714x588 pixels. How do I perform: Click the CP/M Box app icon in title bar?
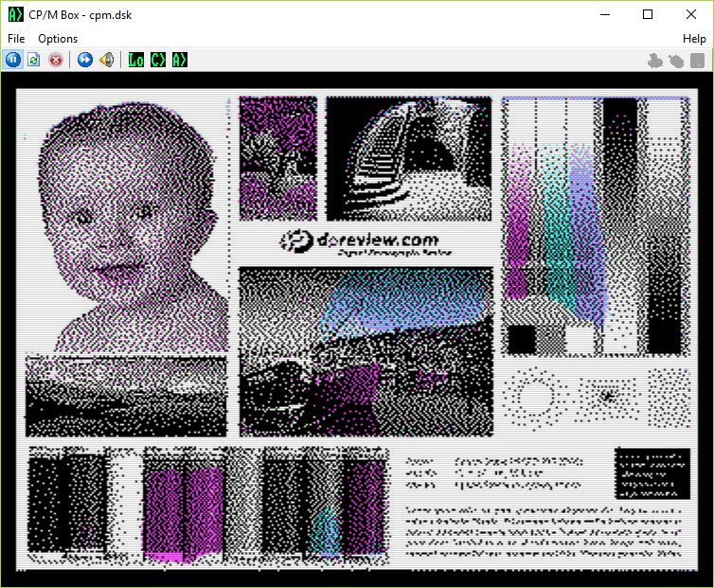[15, 14]
